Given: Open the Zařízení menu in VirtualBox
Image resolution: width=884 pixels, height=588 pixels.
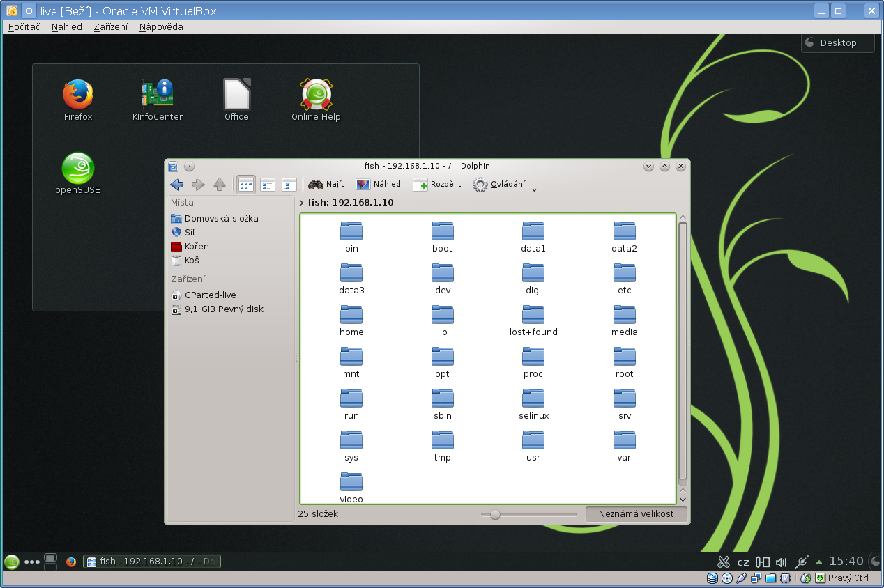Looking at the screenshot, I should [110, 26].
